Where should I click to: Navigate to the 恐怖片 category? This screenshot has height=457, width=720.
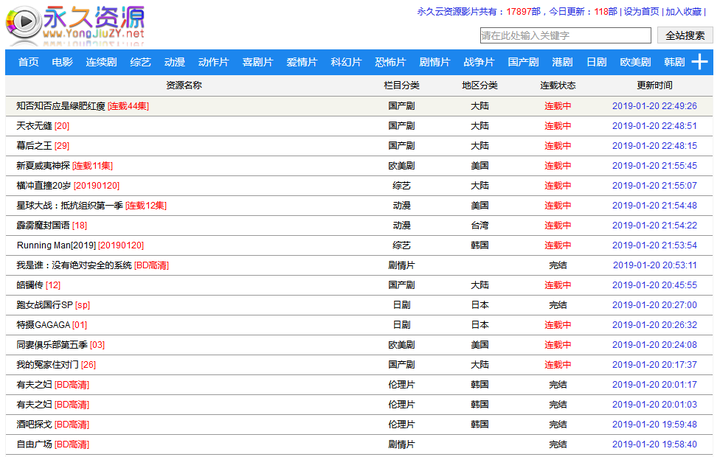(x=390, y=62)
